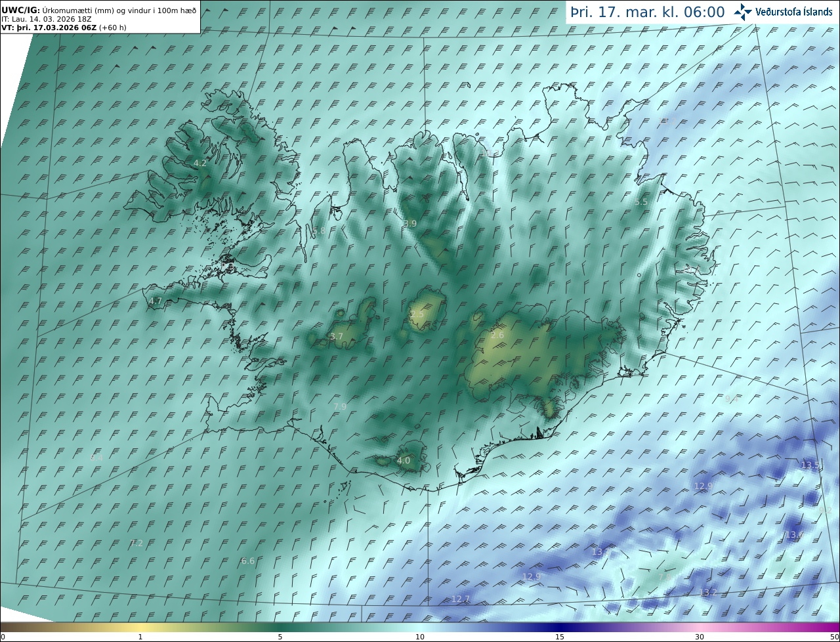840x642 pixels.
Task: Click the VT valid time line with +60 h
Action: (x=64, y=28)
